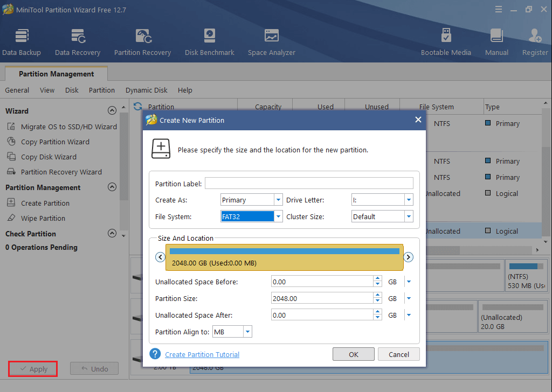Click the Apply button

pyautogui.click(x=33, y=369)
